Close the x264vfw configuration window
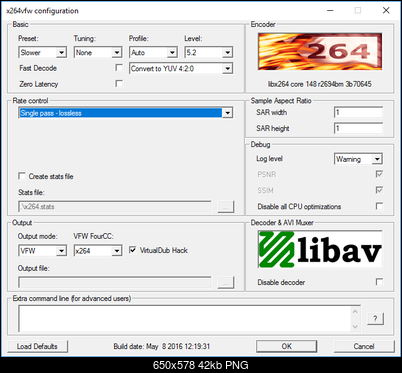This screenshot has width=402, height=373. (x=386, y=10)
